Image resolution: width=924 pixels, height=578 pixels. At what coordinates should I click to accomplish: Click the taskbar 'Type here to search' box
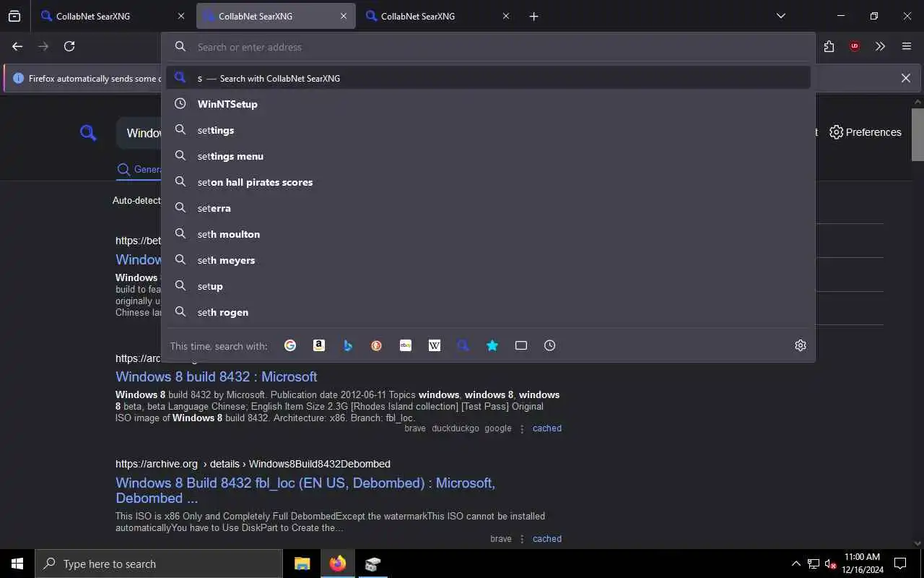159,564
